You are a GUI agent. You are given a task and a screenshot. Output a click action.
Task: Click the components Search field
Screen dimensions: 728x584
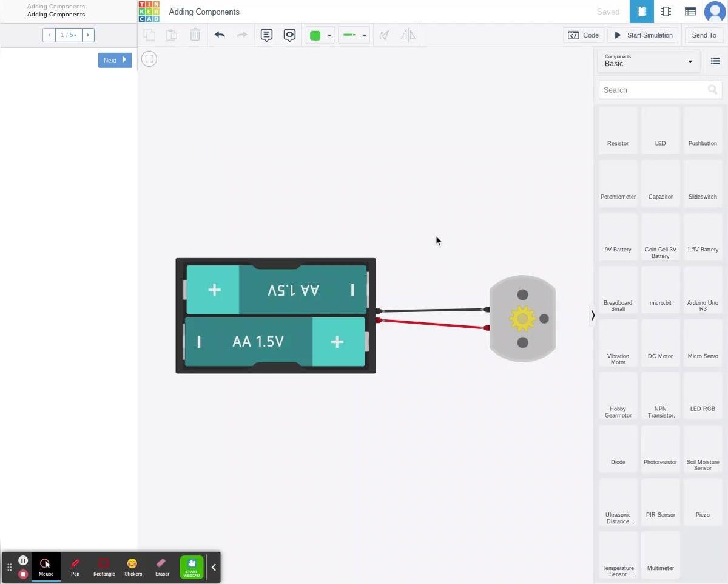pos(660,90)
